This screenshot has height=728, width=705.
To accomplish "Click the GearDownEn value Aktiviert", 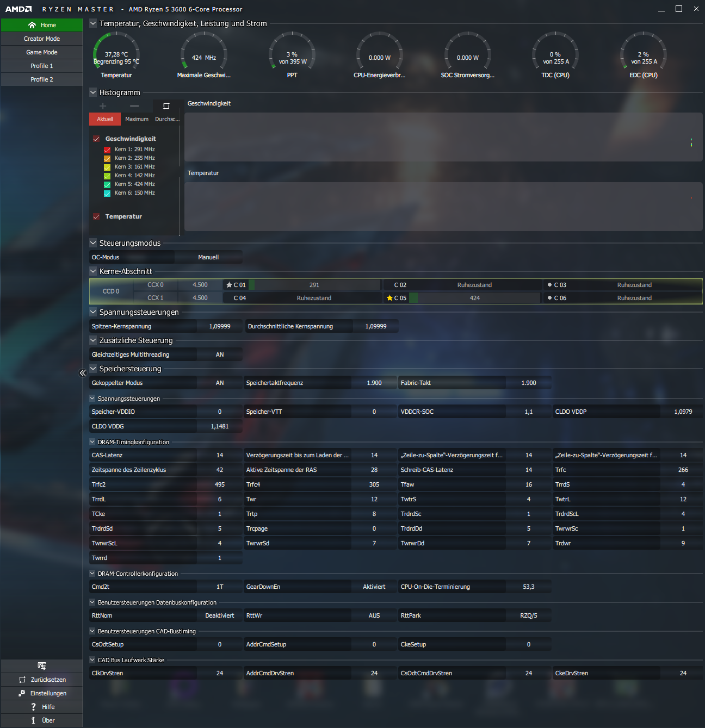I will click(x=374, y=587).
